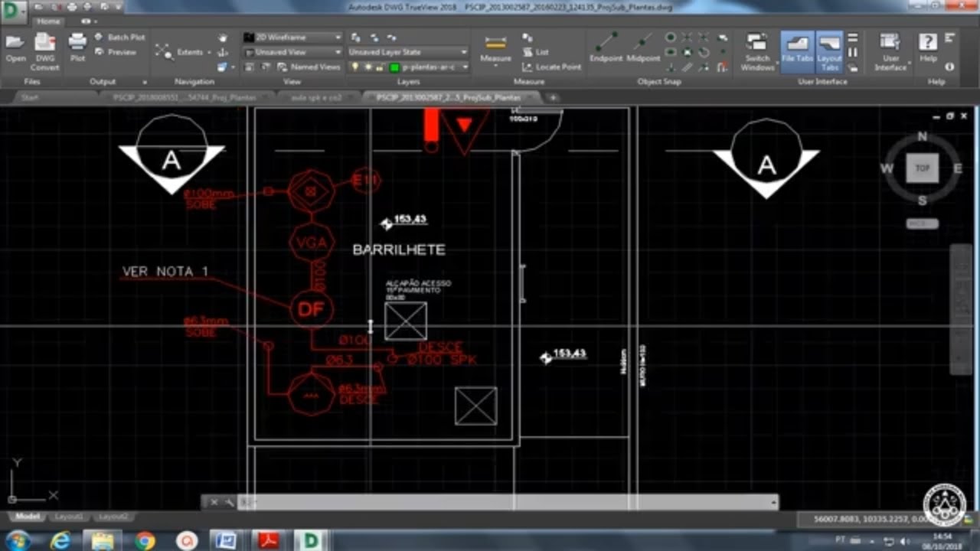The height and width of the screenshot is (551, 980).
Task: Click the N compass direction on ViewCube
Action: [x=922, y=137]
